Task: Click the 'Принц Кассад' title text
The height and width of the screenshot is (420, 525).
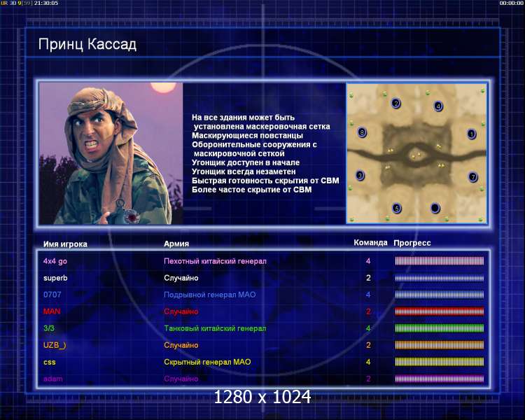Action: [x=87, y=45]
